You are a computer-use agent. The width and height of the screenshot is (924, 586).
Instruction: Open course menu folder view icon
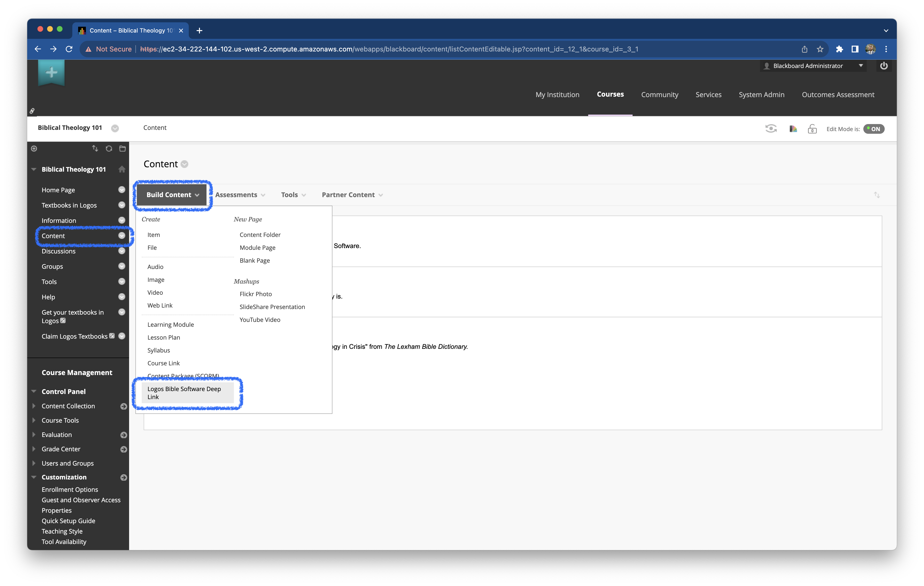(122, 149)
